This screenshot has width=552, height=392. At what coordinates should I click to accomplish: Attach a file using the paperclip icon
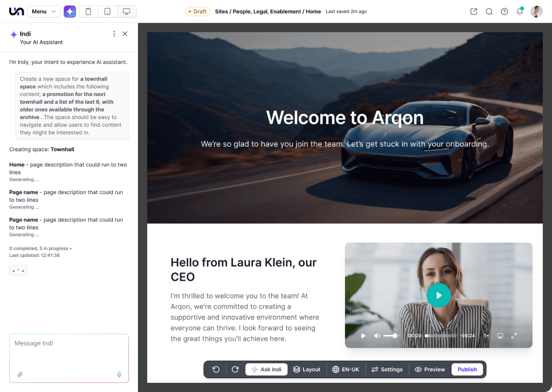click(x=20, y=375)
